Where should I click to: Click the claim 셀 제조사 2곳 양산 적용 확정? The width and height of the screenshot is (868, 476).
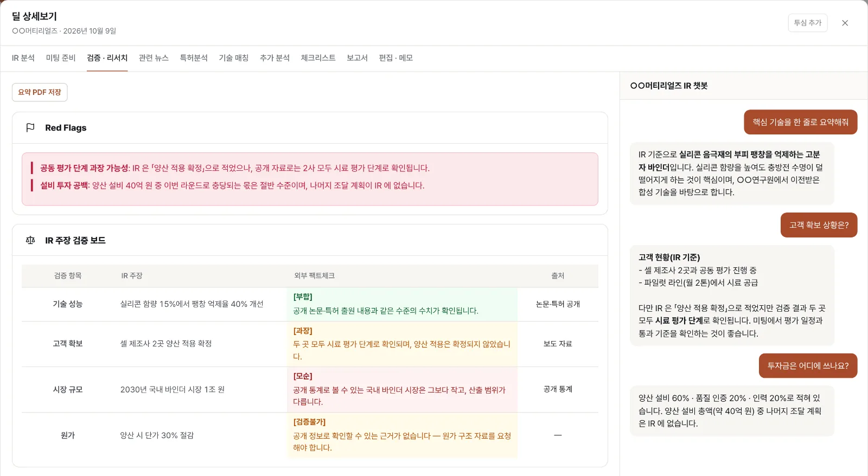tap(166, 344)
